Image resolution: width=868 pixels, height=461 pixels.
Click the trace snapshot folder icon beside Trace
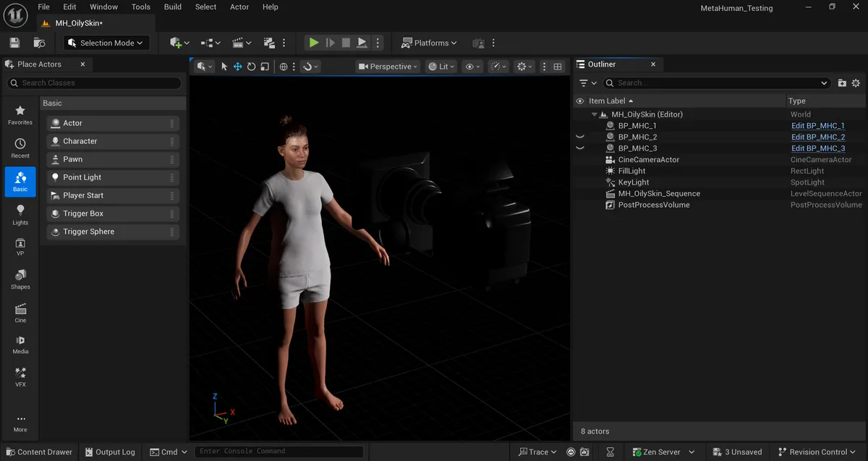click(584, 452)
